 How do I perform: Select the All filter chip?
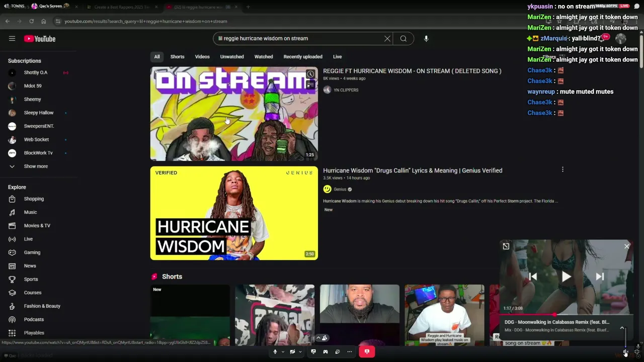click(x=157, y=57)
